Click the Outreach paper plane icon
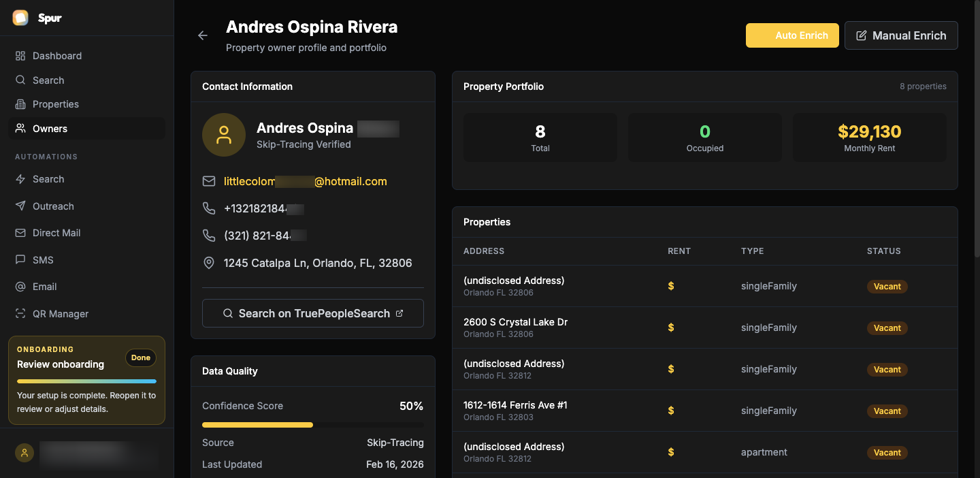 [x=20, y=206]
